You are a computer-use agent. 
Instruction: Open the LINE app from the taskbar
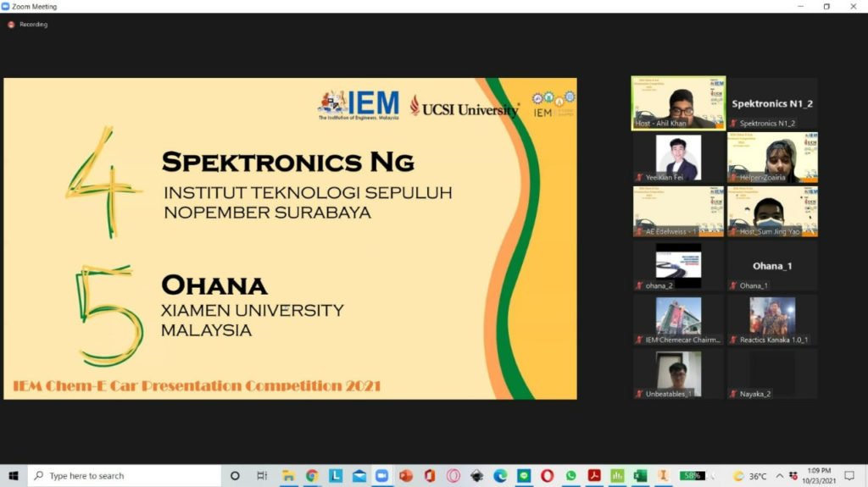[x=524, y=476]
